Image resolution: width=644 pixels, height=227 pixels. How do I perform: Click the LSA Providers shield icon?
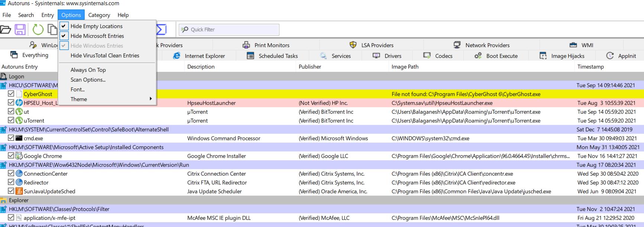(353, 45)
